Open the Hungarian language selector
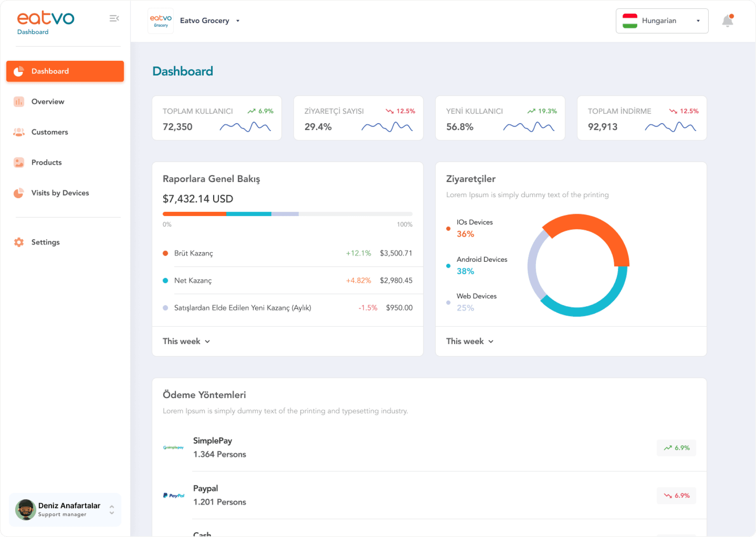This screenshot has width=756, height=537. click(661, 21)
